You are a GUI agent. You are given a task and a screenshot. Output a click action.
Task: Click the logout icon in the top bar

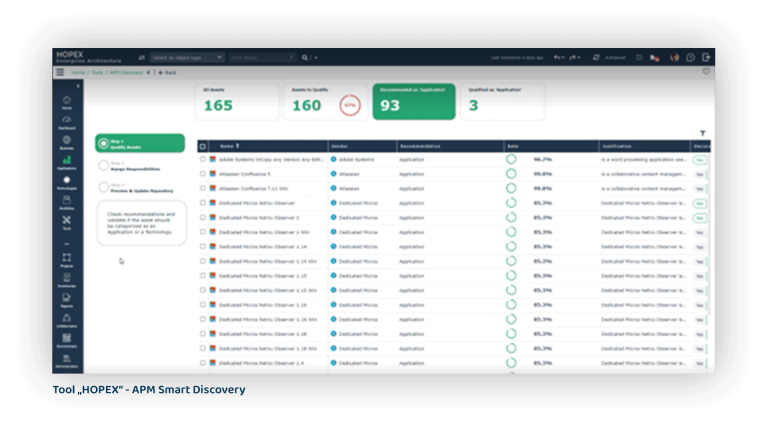click(706, 58)
